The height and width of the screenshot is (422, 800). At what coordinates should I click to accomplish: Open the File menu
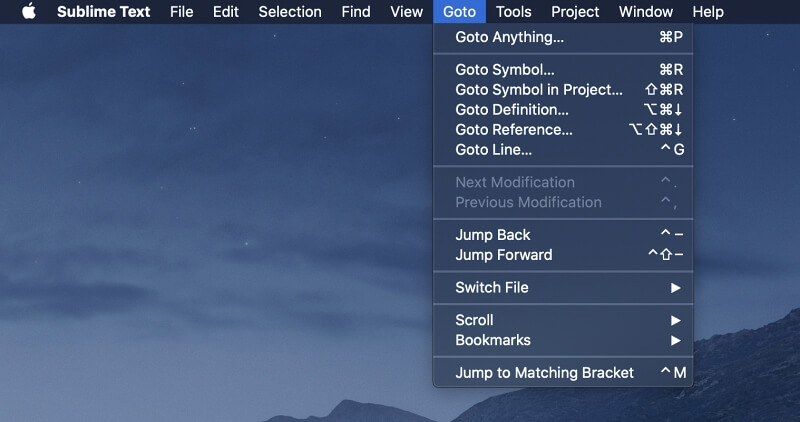coord(182,11)
